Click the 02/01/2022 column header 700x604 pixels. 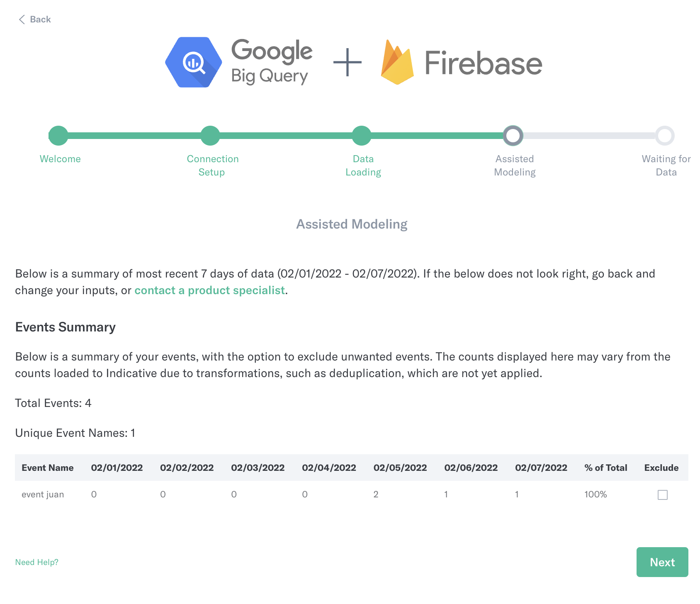point(117,468)
